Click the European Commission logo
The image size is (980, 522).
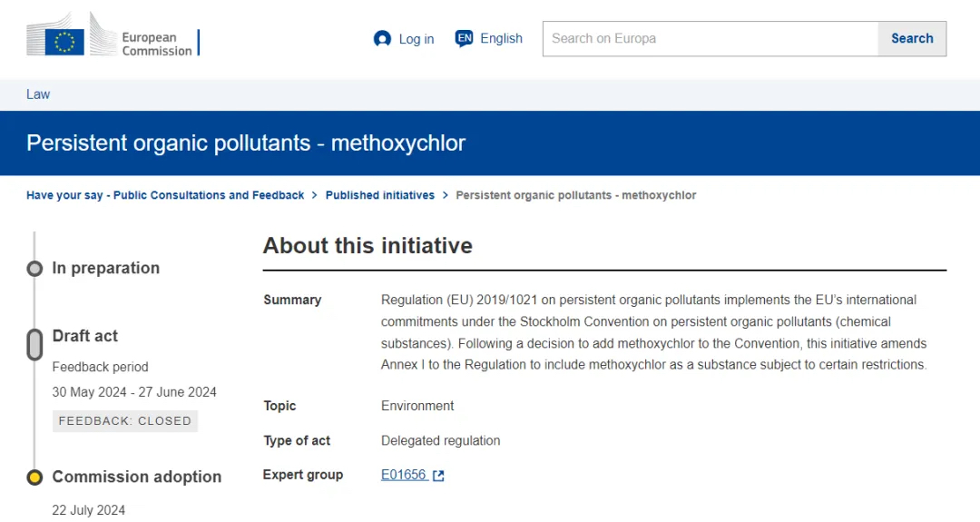(x=113, y=38)
